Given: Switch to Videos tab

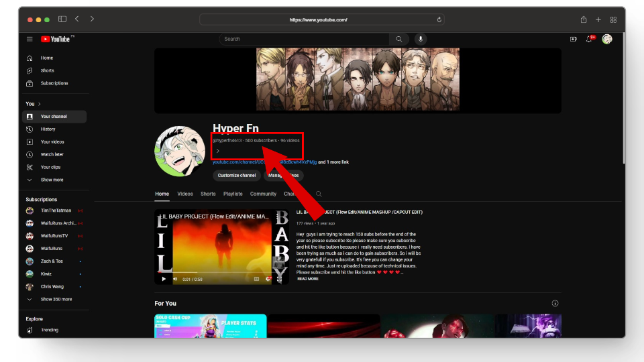Looking at the screenshot, I should coord(185,194).
